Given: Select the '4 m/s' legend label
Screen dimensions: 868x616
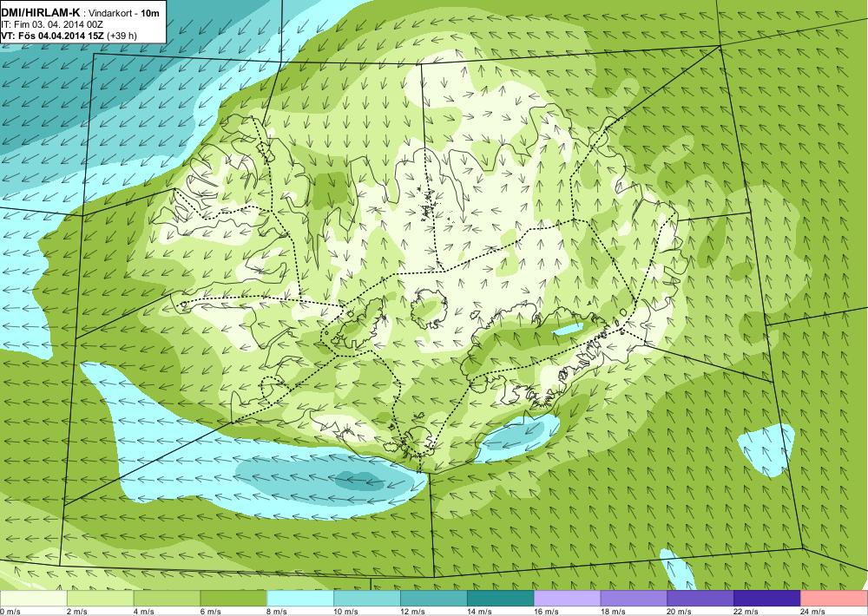Looking at the screenshot, I should tap(144, 612).
